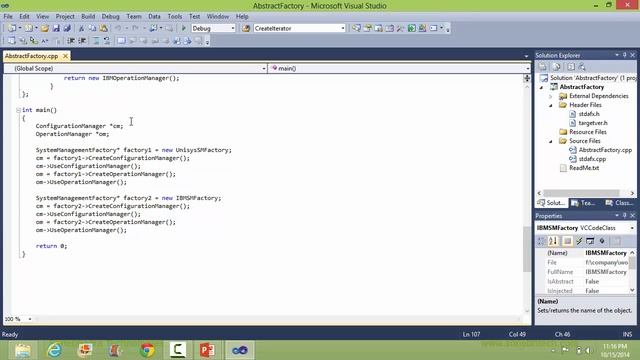640x360 pixels.
Task: Open the Debug menu
Action: coord(110,16)
